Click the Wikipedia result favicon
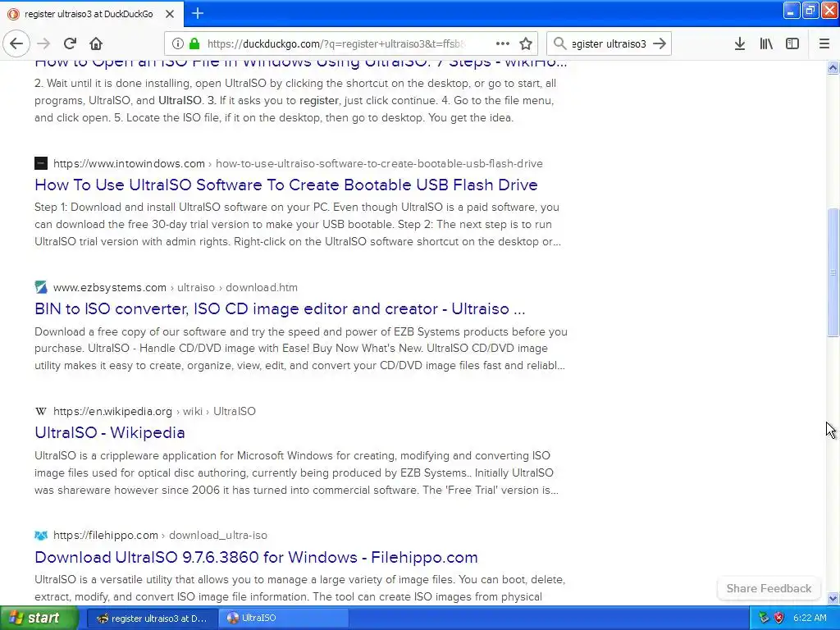This screenshot has width=840, height=630. (x=41, y=412)
